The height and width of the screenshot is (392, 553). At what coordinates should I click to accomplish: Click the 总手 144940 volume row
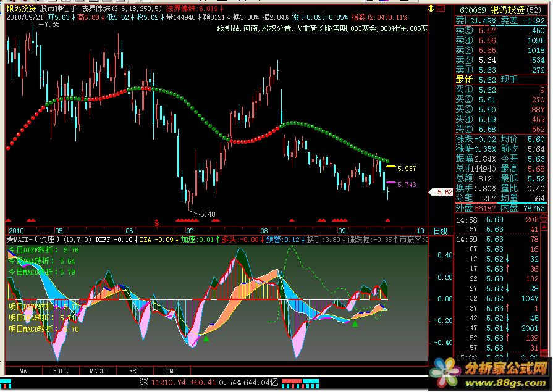[x=476, y=169]
